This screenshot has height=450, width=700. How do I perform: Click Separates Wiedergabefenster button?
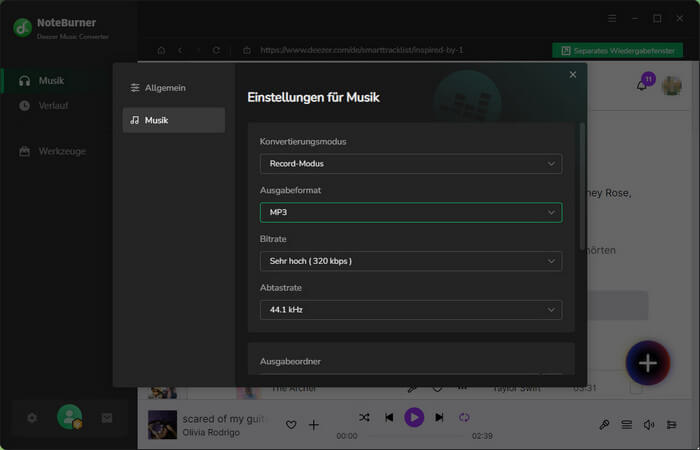click(612, 50)
